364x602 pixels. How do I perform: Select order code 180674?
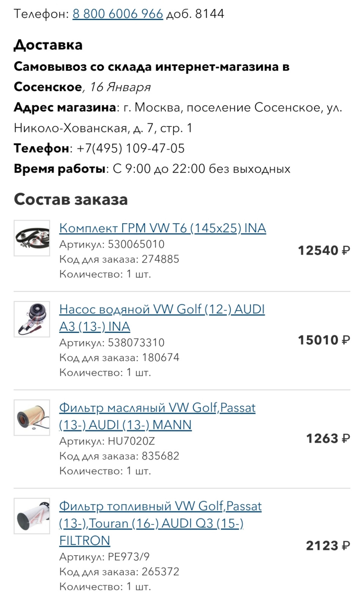[x=160, y=357]
